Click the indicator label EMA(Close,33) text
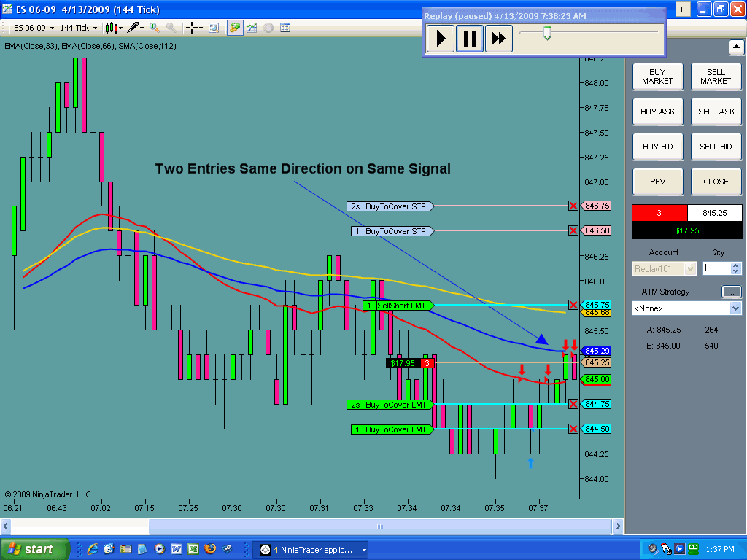This screenshot has height=560, width=747. click(x=31, y=46)
